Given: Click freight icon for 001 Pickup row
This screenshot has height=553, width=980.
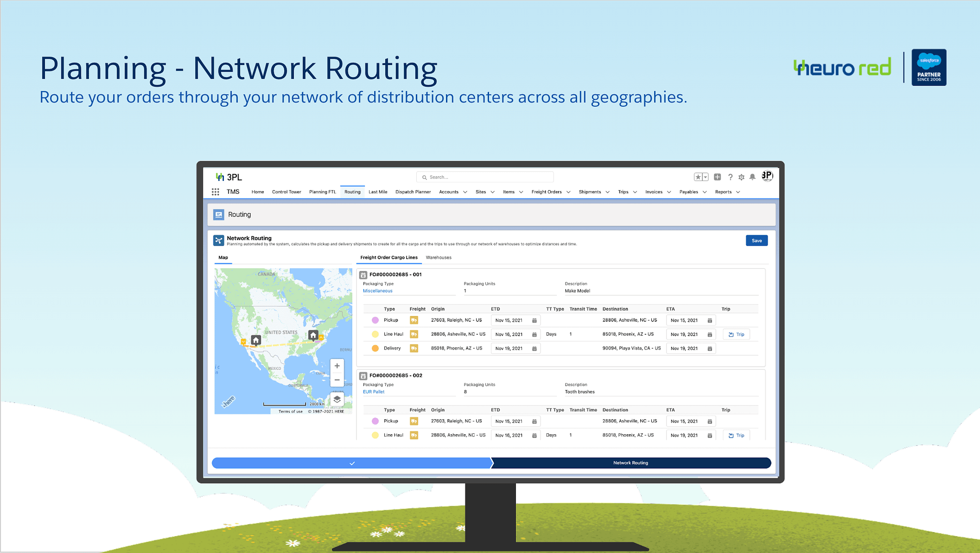Looking at the screenshot, I should [x=414, y=320].
